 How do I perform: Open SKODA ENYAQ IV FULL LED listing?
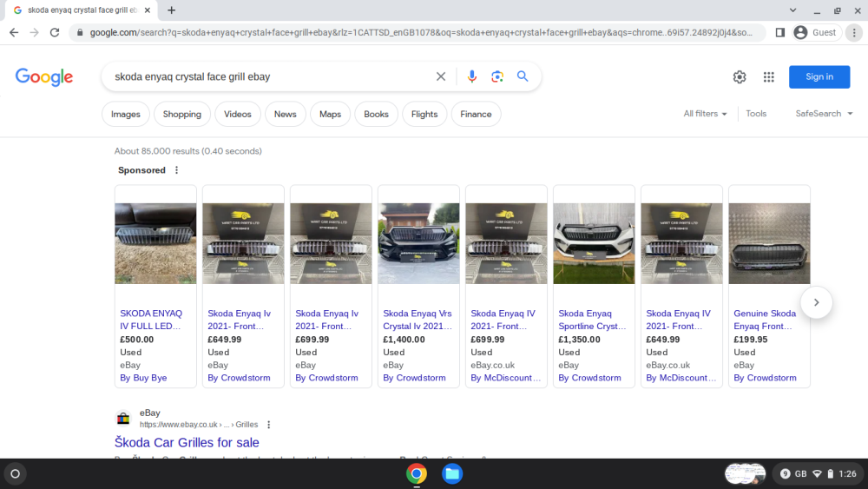coord(151,320)
